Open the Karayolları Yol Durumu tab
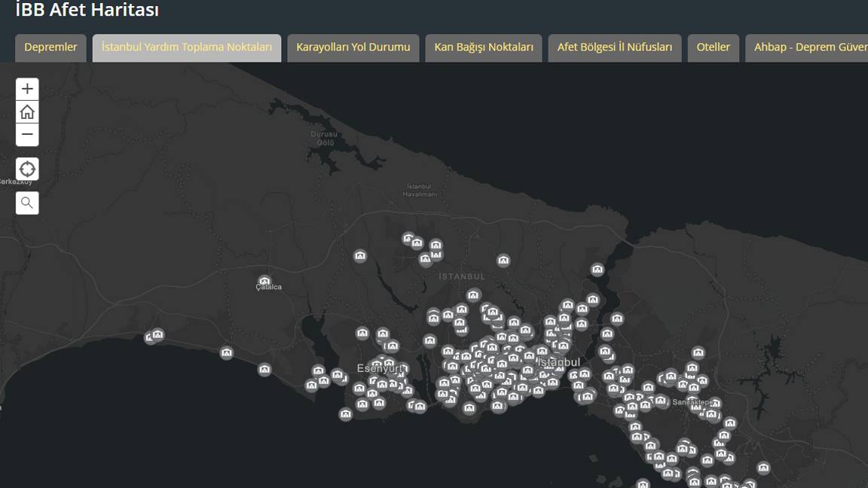The width and height of the screenshot is (868, 488). point(353,47)
